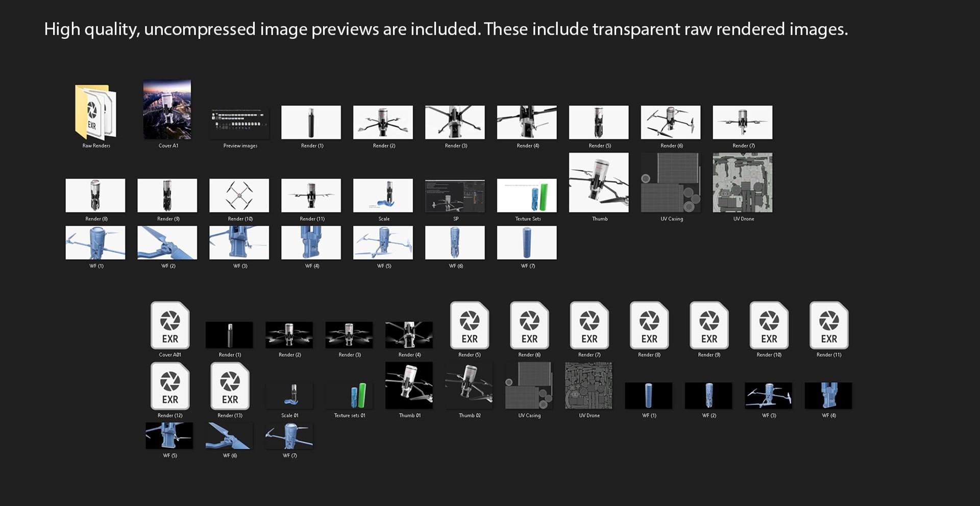The width and height of the screenshot is (980, 506).
Task: Open the Render (13) EXR file
Action: click(x=230, y=386)
